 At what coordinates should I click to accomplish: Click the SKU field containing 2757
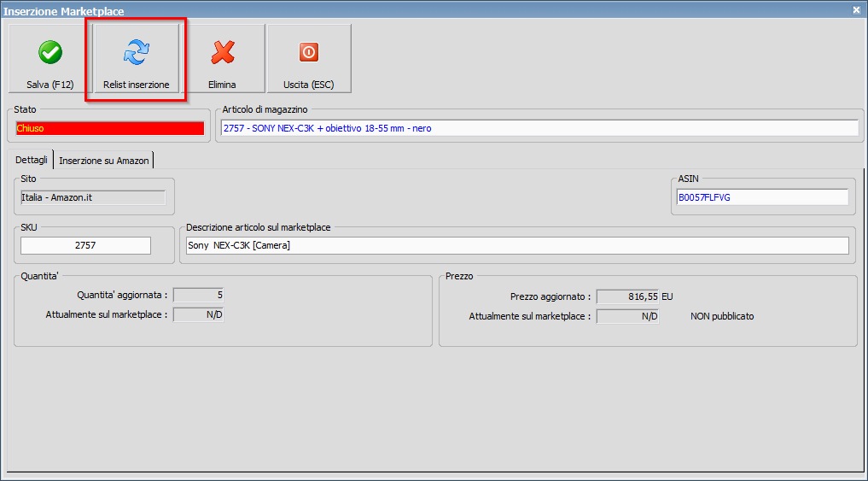pos(86,245)
